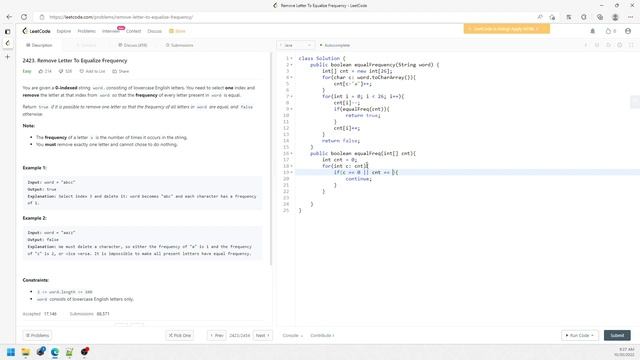This screenshot has width=640, height=360.
Task: Toggle editor fullscreen icon
Action: [x=631, y=45]
